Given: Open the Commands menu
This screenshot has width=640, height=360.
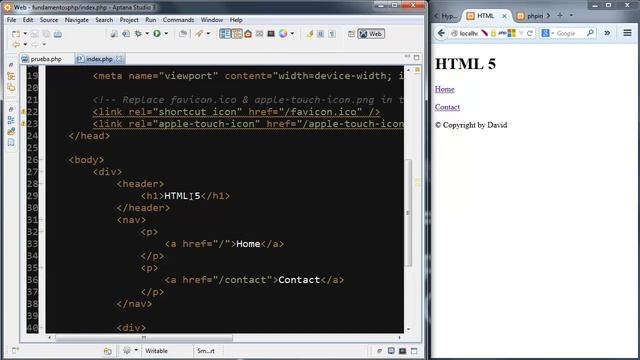Looking at the screenshot, I should pyautogui.click(x=178, y=20).
